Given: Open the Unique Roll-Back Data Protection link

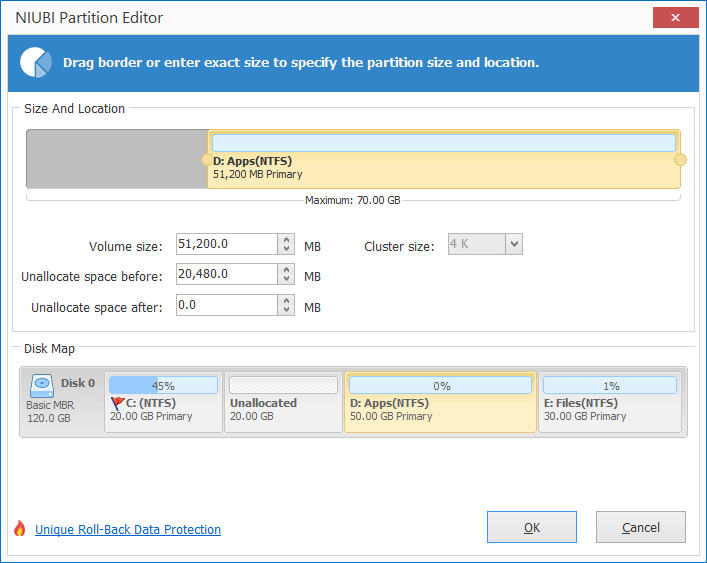Looking at the screenshot, I should (128, 529).
